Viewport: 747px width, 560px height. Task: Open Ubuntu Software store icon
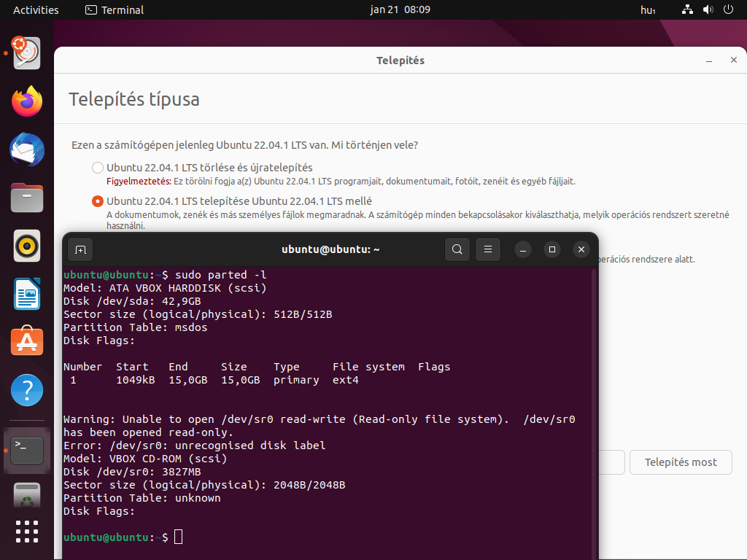[x=27, y=341]
